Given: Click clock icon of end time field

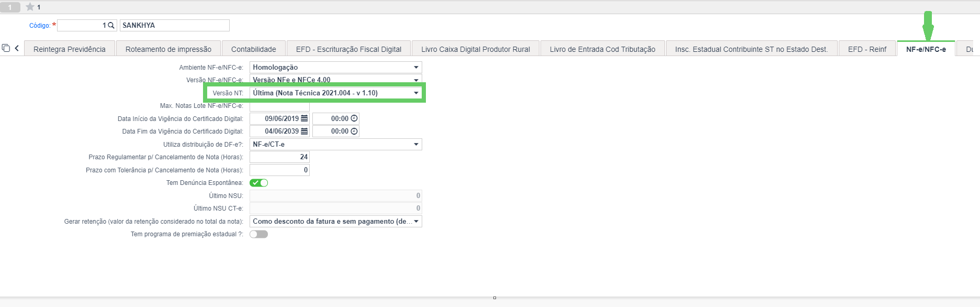Looking at the screenshot, I should [354, 131].
